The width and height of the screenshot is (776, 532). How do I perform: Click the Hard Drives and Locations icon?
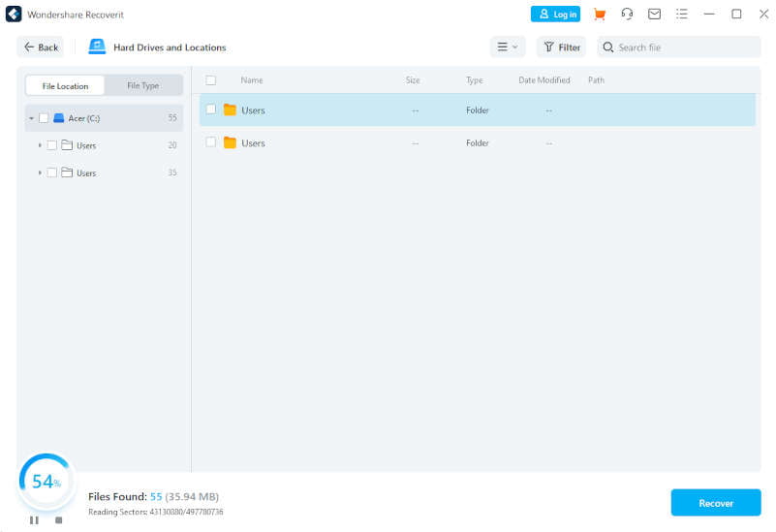click(x=97, y=47)
